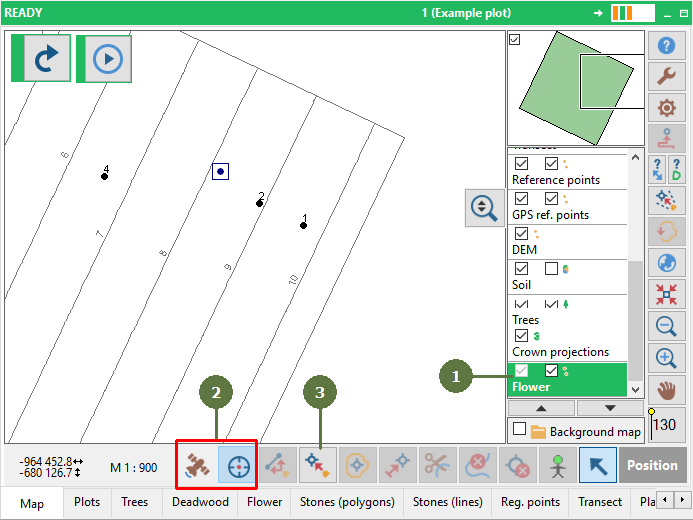Click tab strip right scroll arrow
This screenshot has height=520, width=693.
click(682, 500)
